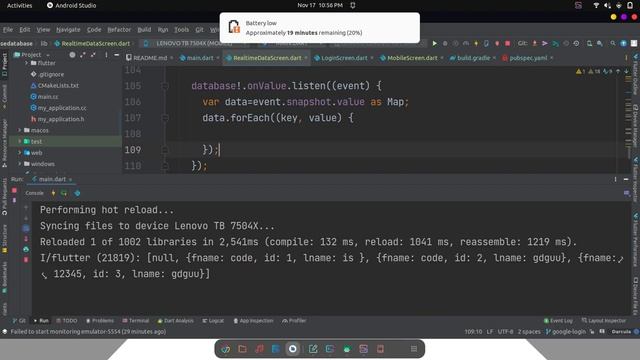The height and width of the screenshot is (360, 640).
Task: Click the Select Opened File target icon in the Project panel
Action: pyautogui.click(x=72, y=55)
